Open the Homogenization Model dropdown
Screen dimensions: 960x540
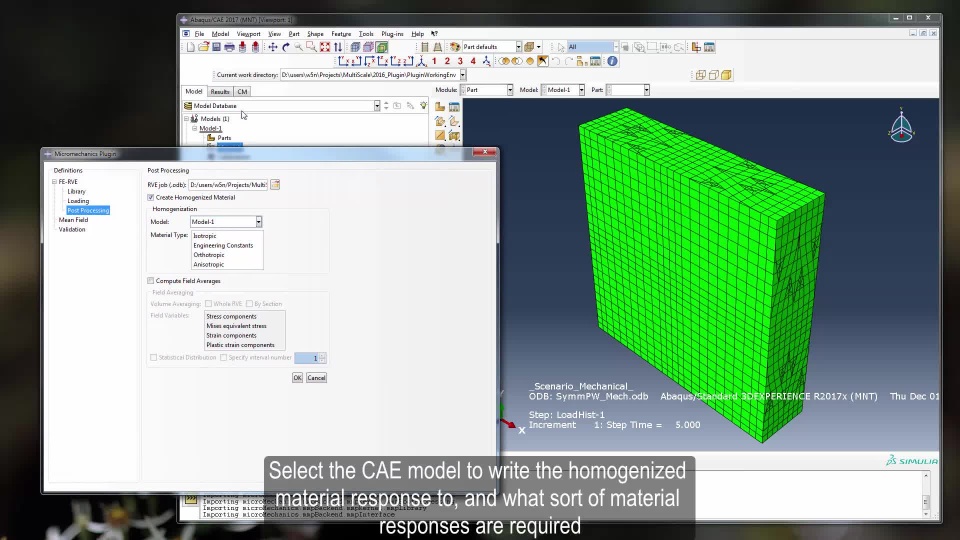pos(259,222)
